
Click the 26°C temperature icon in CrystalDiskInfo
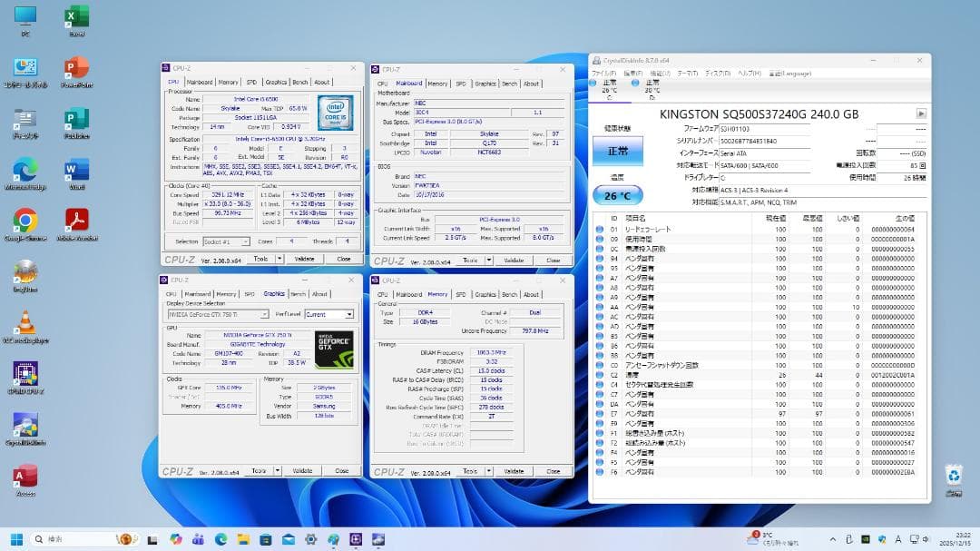click(618, 195)
